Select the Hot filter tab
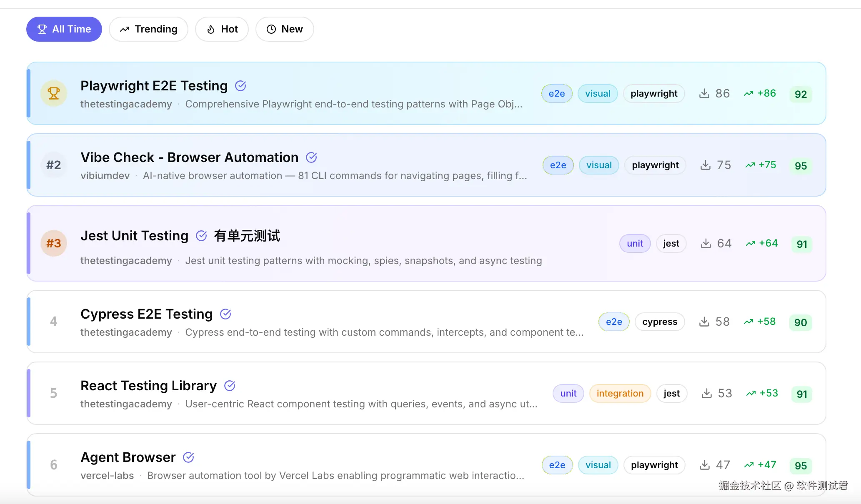 [222, 29]
